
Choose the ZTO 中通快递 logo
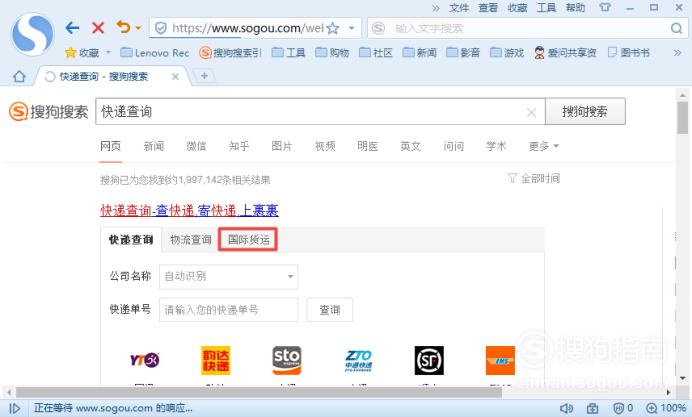358,361
